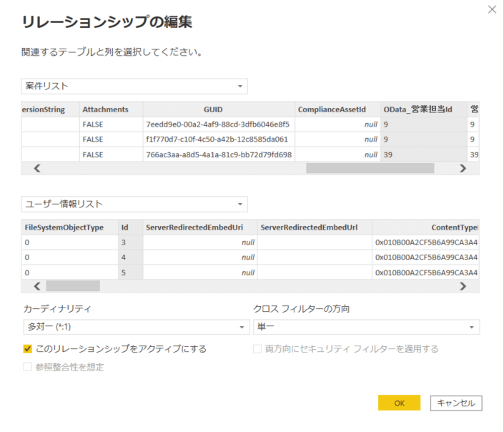This screenshot has width=504, height=432.
Task: Click horizontal scrollbar thumb of ユーザー情報リスト table
Action: 73,286
